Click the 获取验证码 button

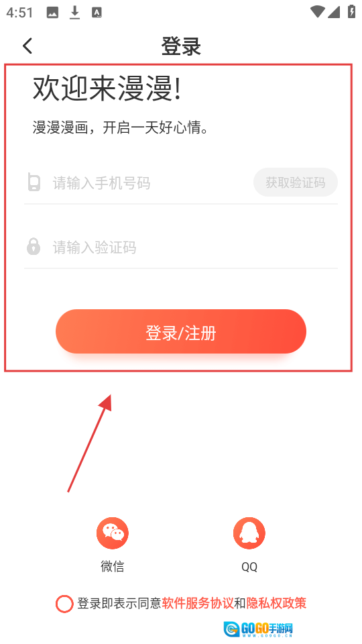[296, 182]
